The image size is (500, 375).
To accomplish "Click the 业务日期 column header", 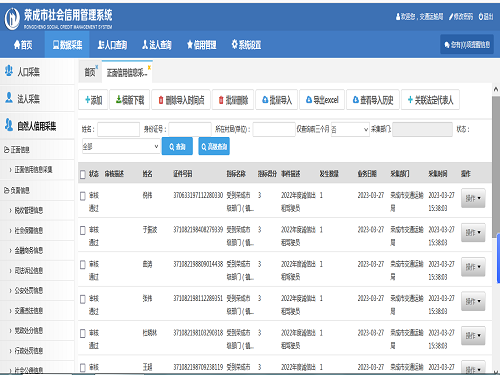I will pyautogui.click(x=367, y=174).
